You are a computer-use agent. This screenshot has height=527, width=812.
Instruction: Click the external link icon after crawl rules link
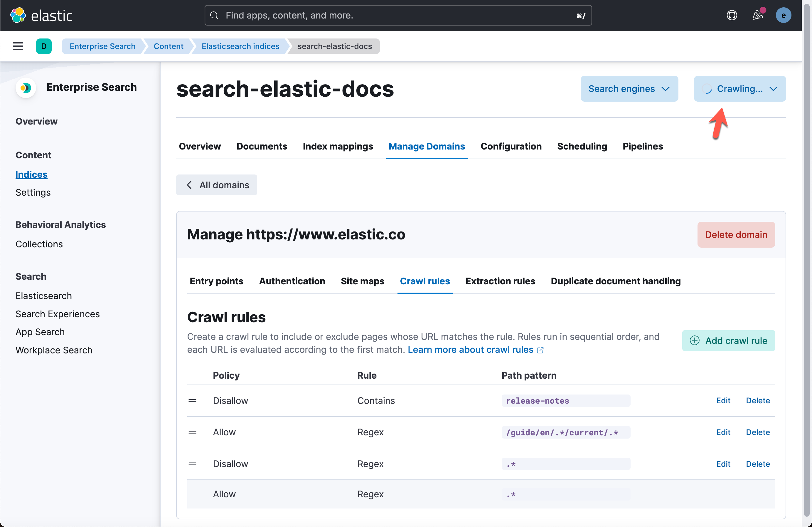pos(540,350)
